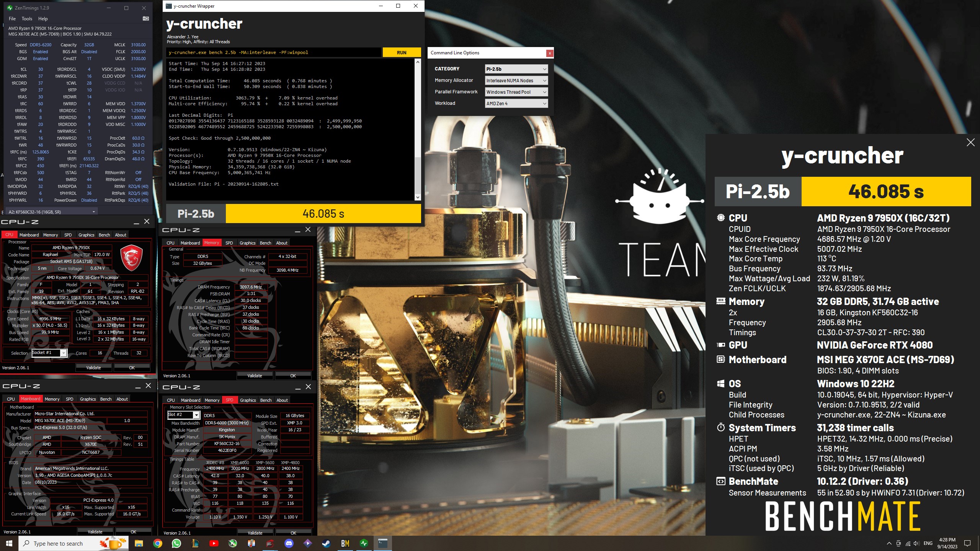Open Steam from the taskbar

pos(326,543)
